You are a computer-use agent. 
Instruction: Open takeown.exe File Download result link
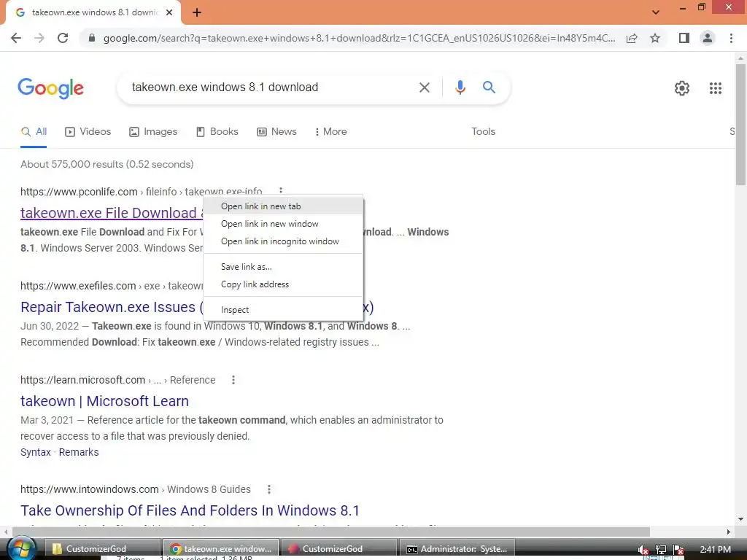pyautogui.click(x=112, y=213)
